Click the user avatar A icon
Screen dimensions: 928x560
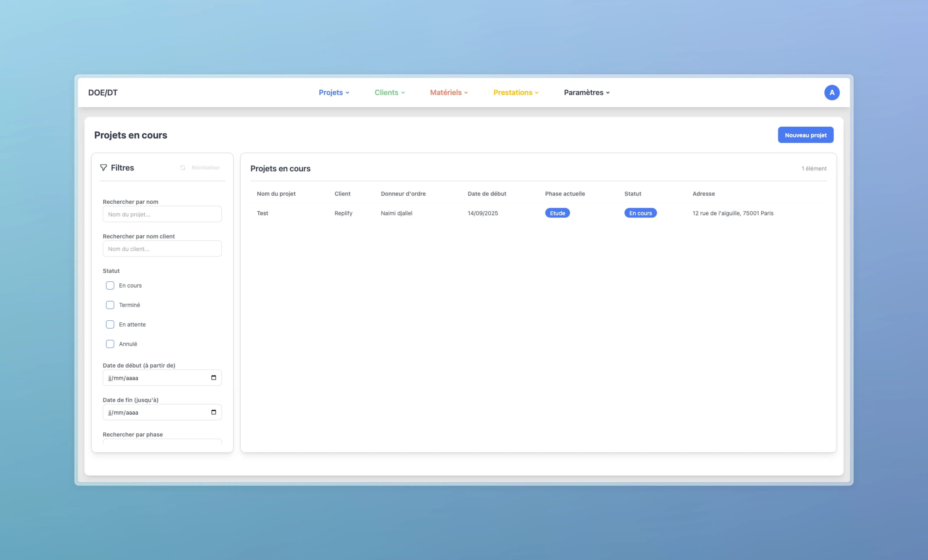[832, 93]
